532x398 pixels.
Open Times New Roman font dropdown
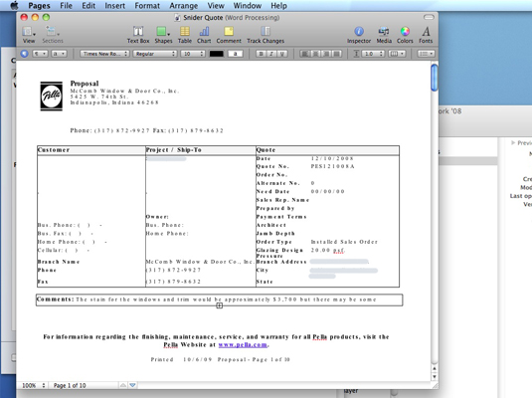(104, 54)
